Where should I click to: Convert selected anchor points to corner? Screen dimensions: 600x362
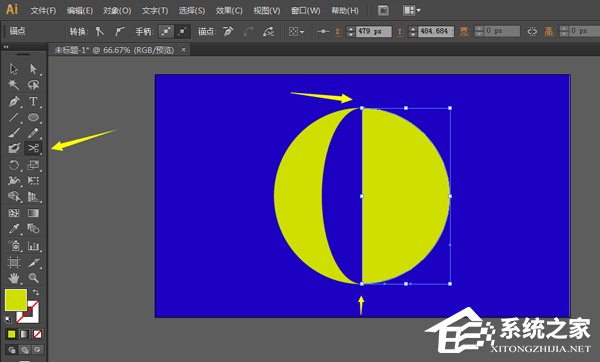[x=100, y=31]
